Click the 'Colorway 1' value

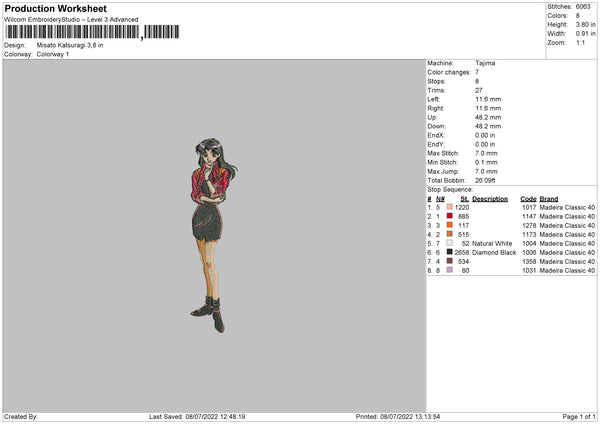[53, 54]
